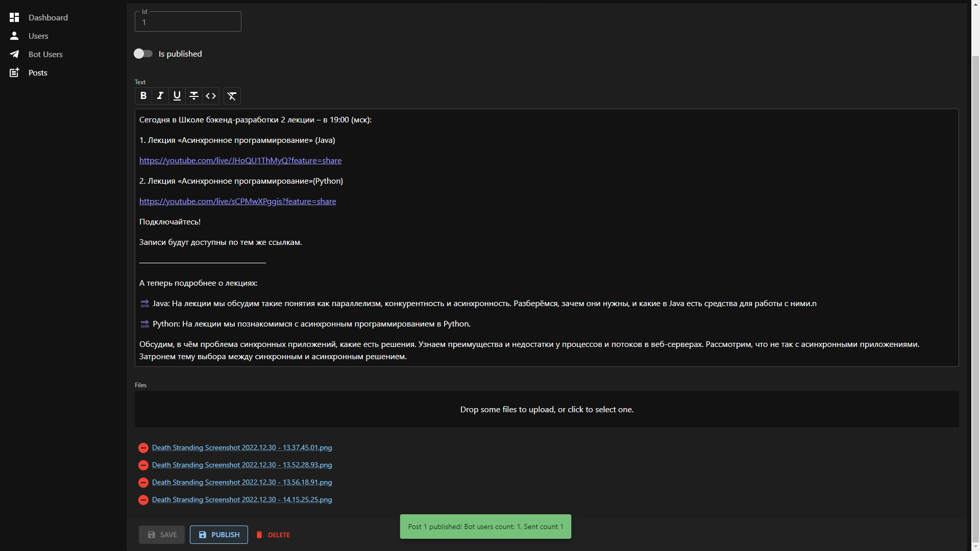Open the Python lecture YouTube link

[237, 201]
